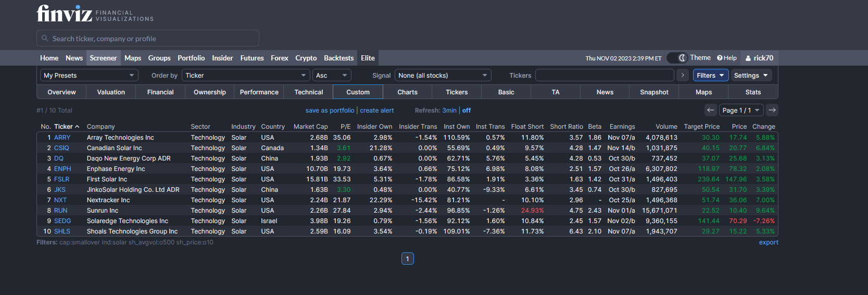Click Shoals Technologies Group Inc company name
Image resolution: width=868 pixels, height=295 pixels.
132,231
